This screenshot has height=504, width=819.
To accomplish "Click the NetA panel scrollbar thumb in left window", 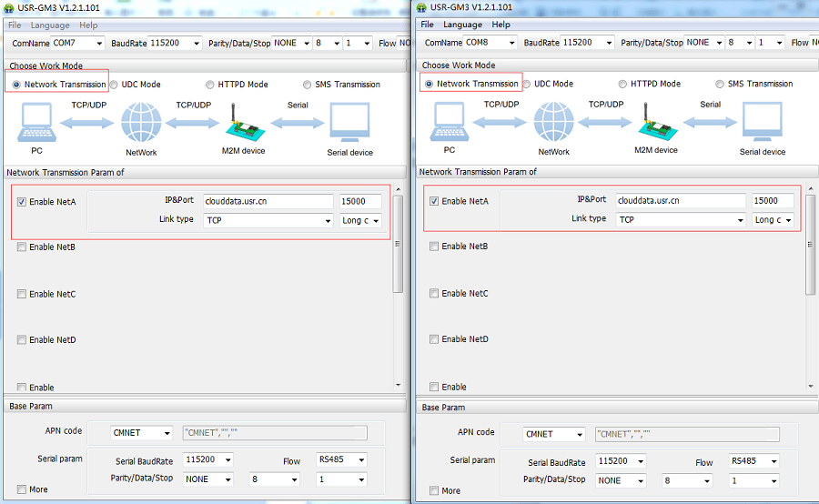I will point(398,245).
